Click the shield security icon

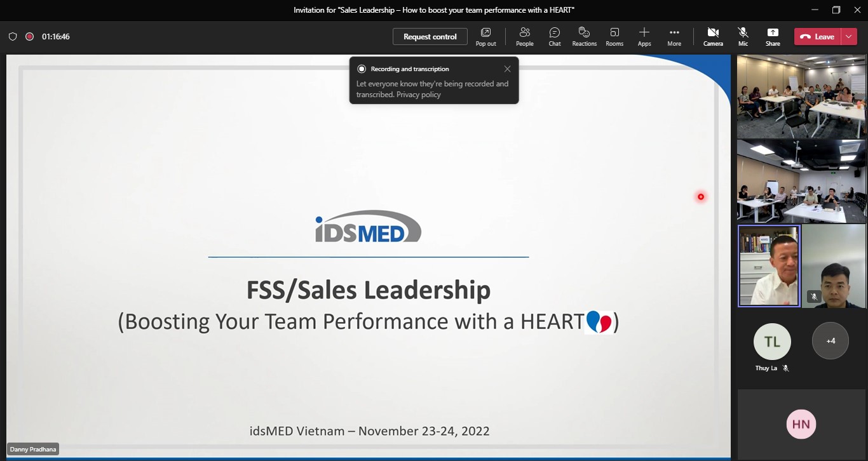click(12, 37)
